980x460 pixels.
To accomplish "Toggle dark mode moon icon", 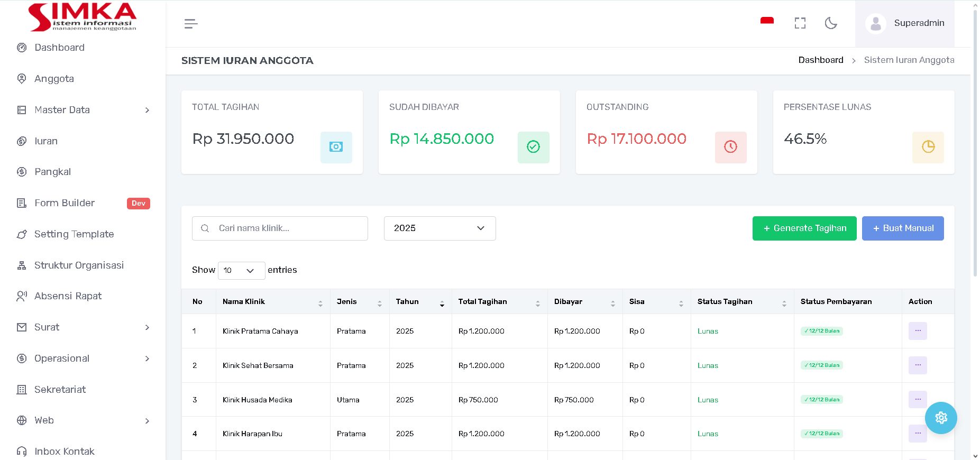I will point(831,23).
